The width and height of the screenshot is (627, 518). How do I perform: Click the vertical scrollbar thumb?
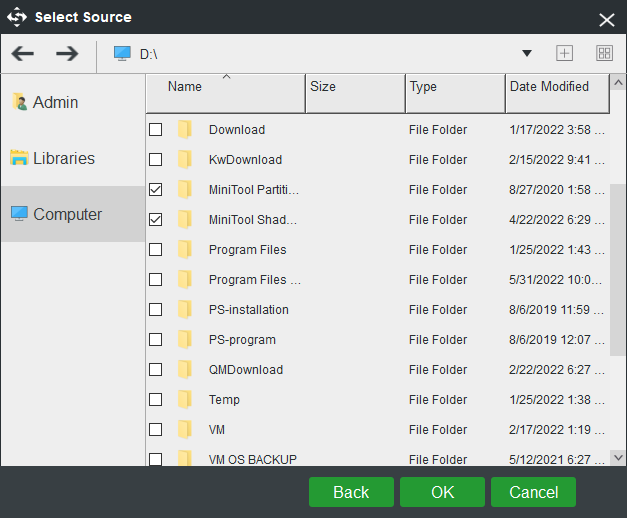pos(618,268)
